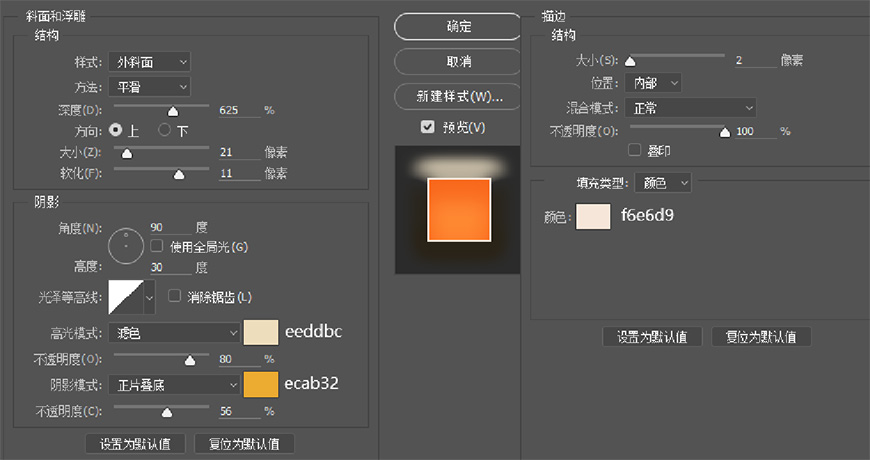Open the 填充类型 dropdown showing 颜色
This screenshot has width=870, height=460.
pyautogui.click(x=663, y=183)
